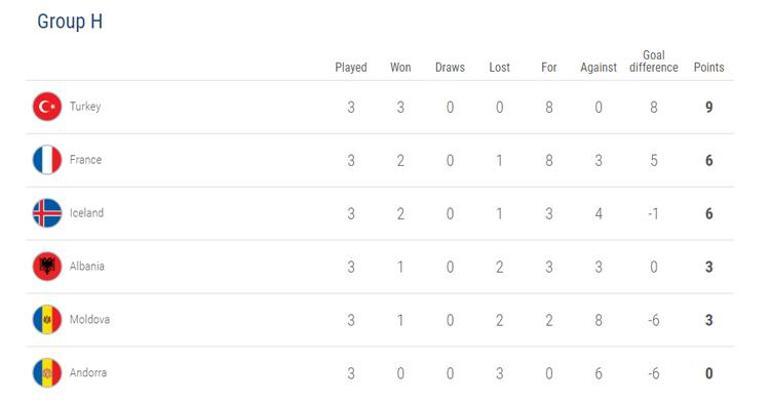
Task: Open the France team link
Action: tap(86, 160)
